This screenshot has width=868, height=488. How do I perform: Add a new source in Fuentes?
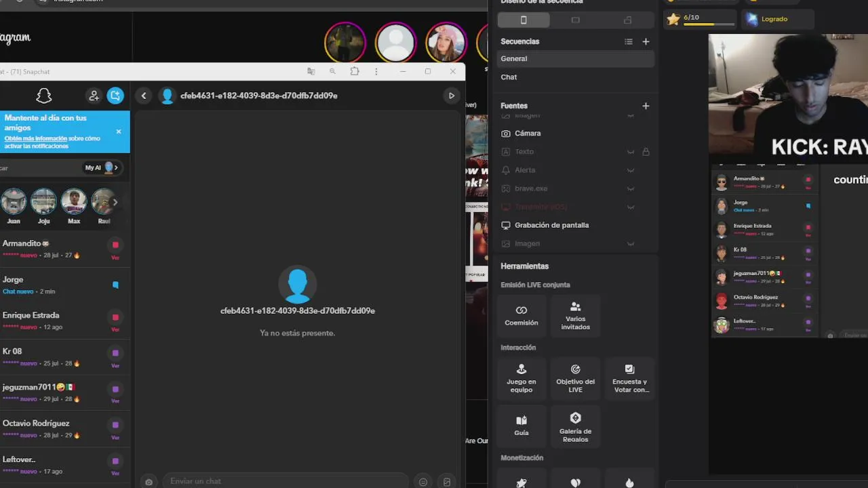tap(646, 106)
